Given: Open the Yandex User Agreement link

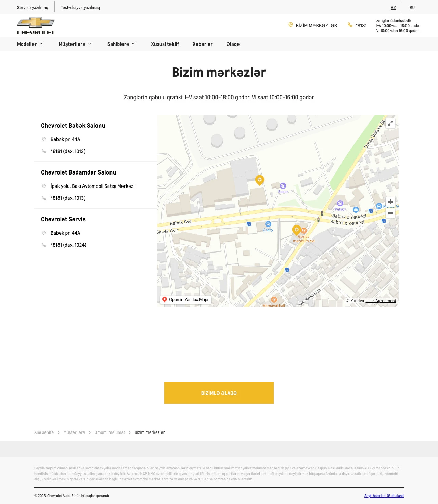Looking at the screenshot, I should [381, 301].
